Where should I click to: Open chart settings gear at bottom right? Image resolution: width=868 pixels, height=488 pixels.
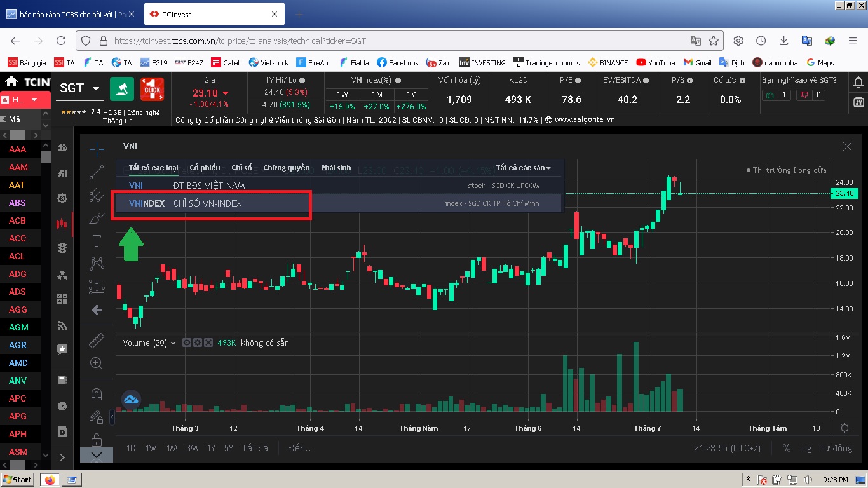[x=844, y=428]
